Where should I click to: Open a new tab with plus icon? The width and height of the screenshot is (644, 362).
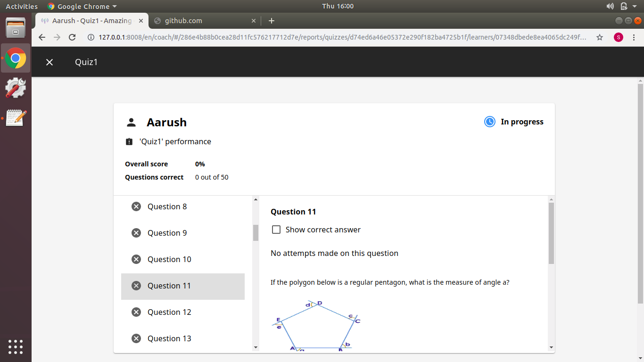click(272, 21)
